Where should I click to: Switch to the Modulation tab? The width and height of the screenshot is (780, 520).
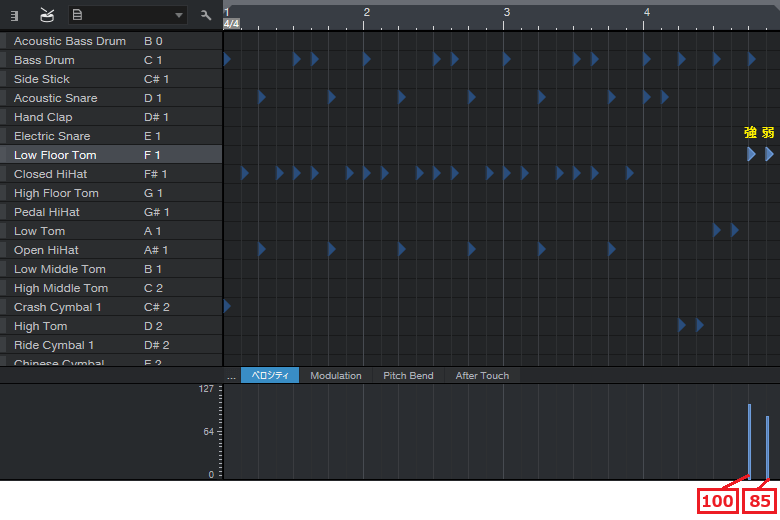(x=335, y=376)
